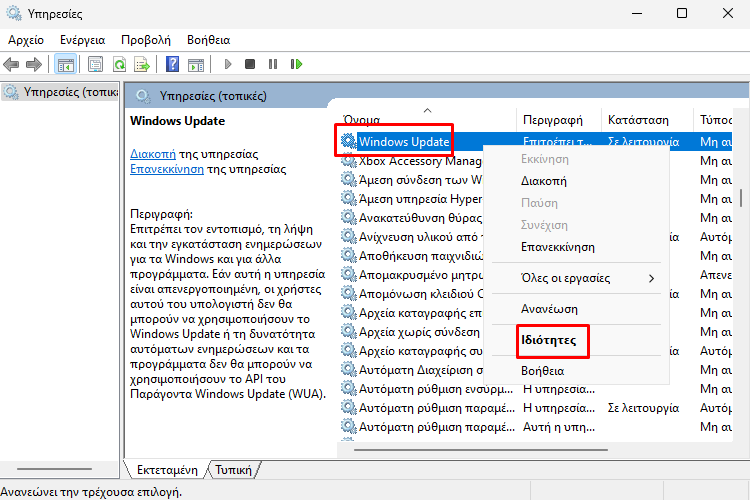750x500 pixels.
Task: Click the Διακοπή της υπηρεσίας link
Action: [x=153, y=154]
